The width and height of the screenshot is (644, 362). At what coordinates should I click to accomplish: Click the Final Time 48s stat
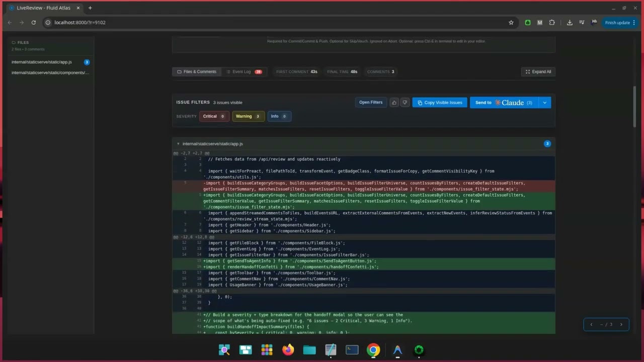click(342, 72)
